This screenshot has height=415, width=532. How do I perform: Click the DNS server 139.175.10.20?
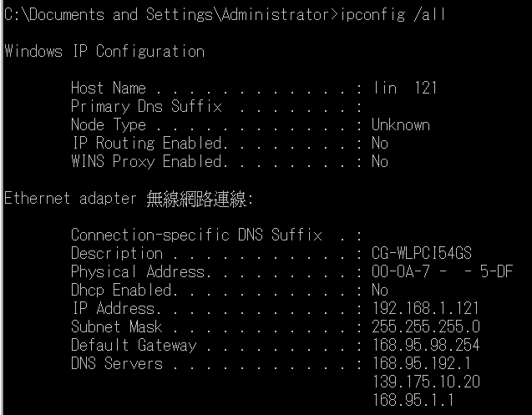[x=426, y=382]
